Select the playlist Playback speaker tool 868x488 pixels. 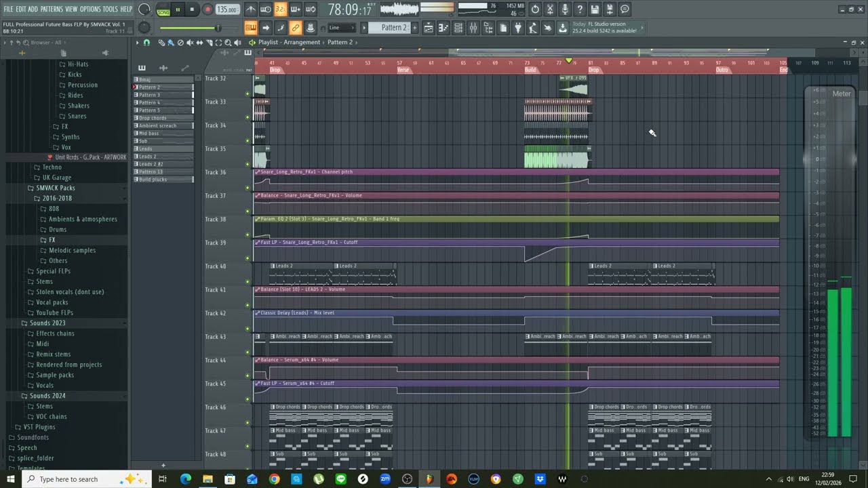click(238, 43)
